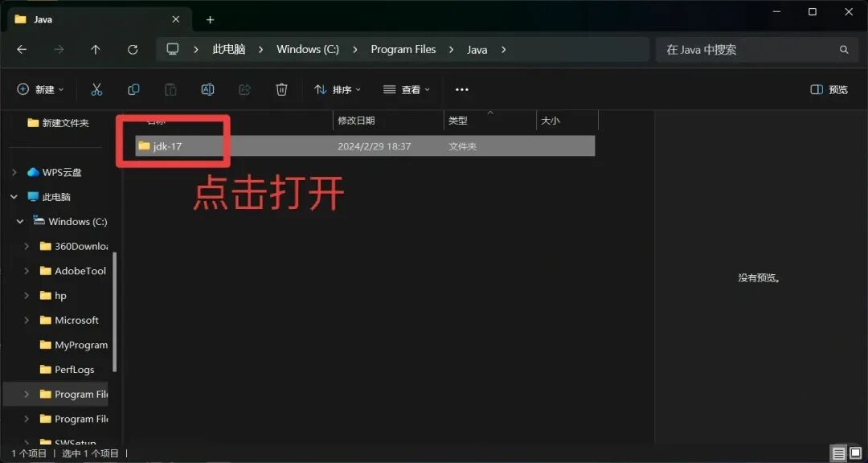Click WPS云盘 cloud icon in sidebar
The width and height of the screenshot is (868, 463).
(x=33, y=172)
